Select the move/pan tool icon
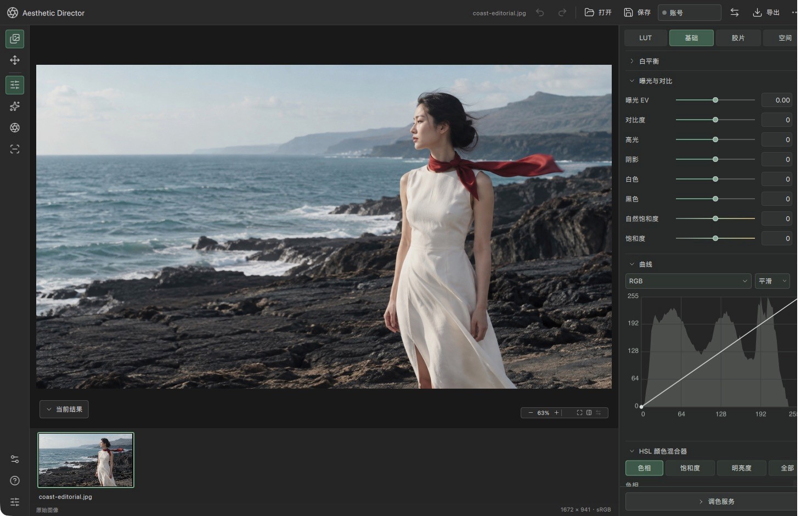 pyautogui.click(x=15, y=60)
